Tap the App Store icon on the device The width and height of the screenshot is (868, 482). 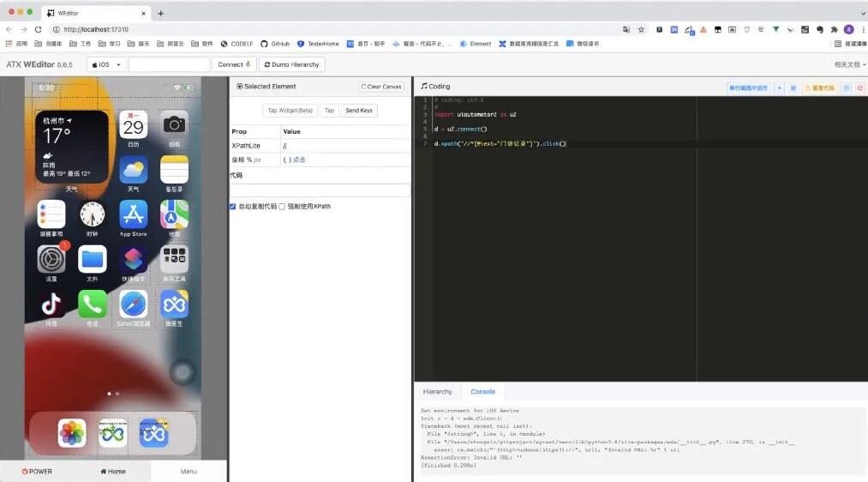point(134,214)
